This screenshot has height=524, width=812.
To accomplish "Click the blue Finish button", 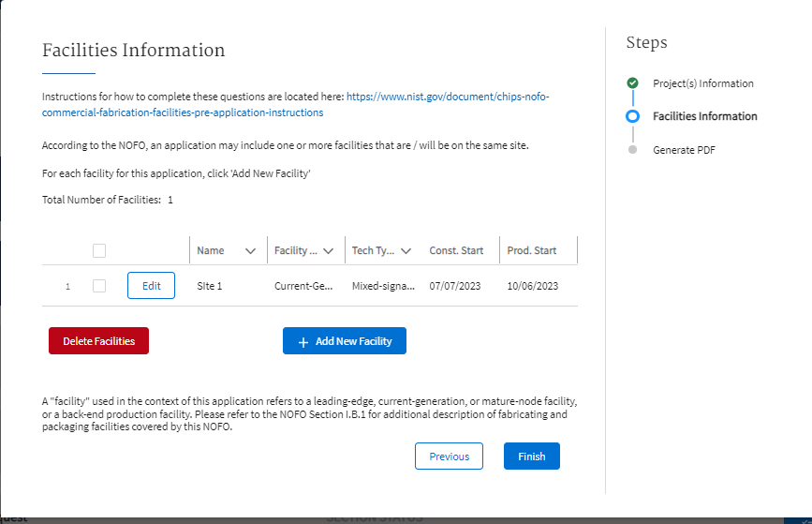I will click(531, 457).
